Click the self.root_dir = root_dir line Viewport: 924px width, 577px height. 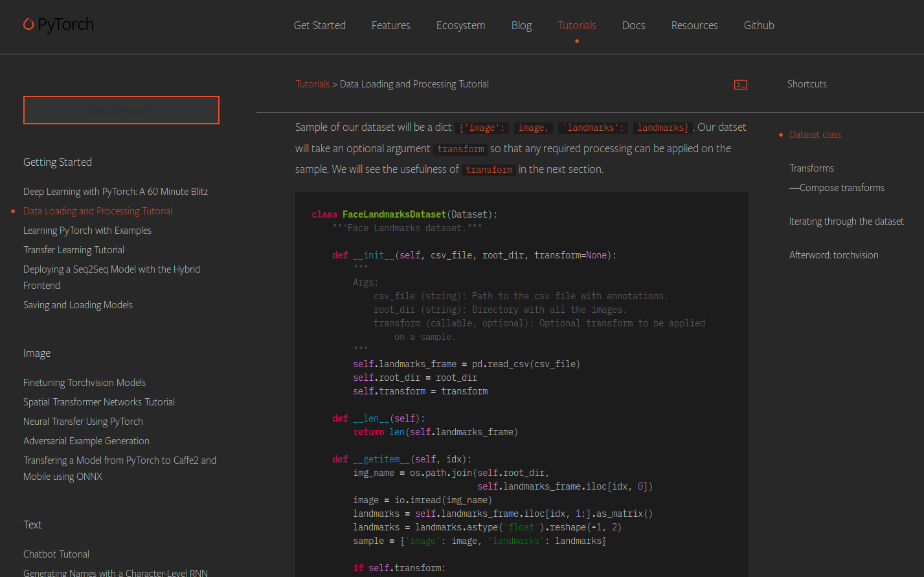click(415, 378)
